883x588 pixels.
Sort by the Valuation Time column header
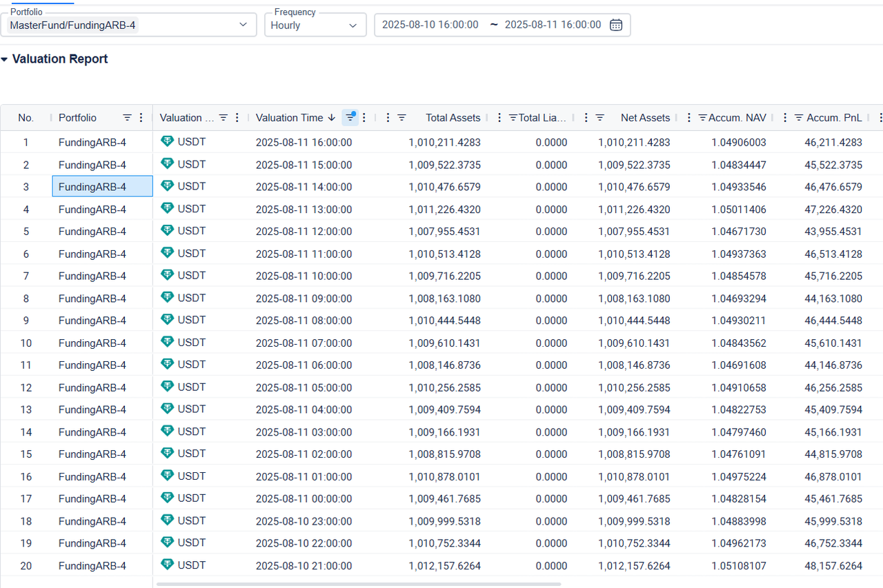(x=290, y=118)
